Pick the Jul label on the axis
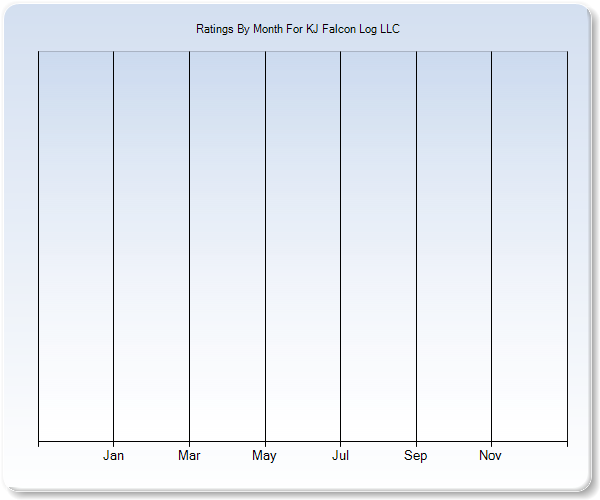This screenshot has height=500, width=600. click(x=340, y=456)
